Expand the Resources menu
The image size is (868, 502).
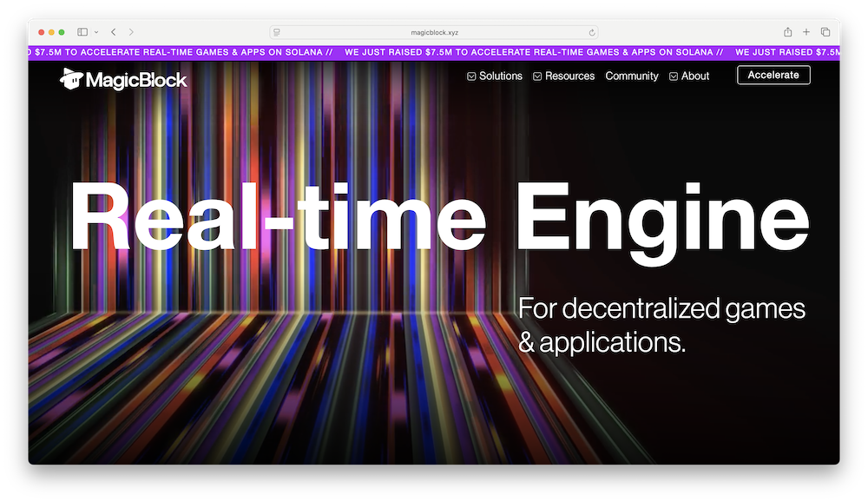[563, 76]
